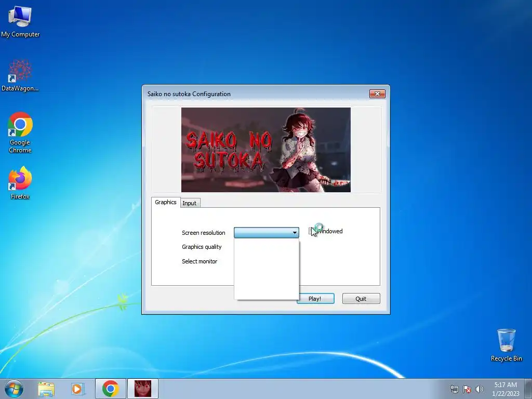Screen dimensions: 532x399
Task: Open Windows Explorer from taskbar
Action: (46, 389)
